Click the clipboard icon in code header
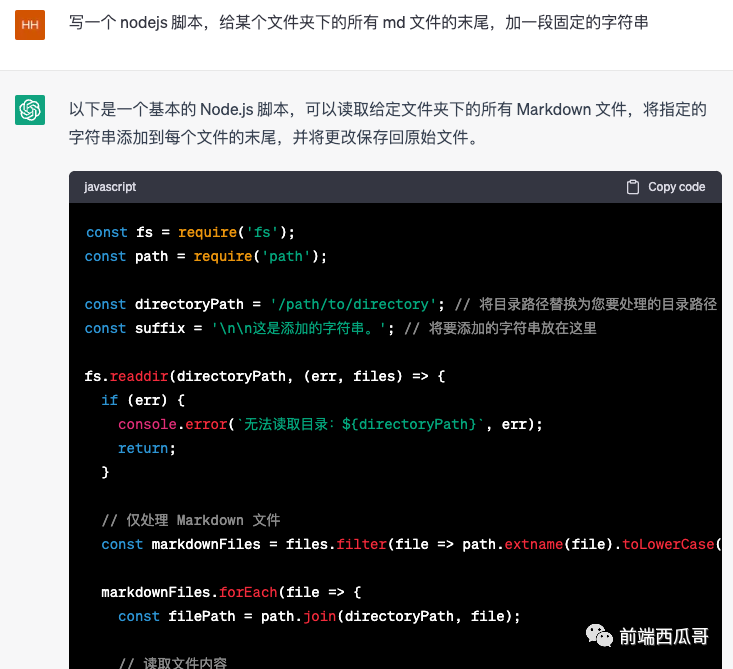 coord(632,187)
